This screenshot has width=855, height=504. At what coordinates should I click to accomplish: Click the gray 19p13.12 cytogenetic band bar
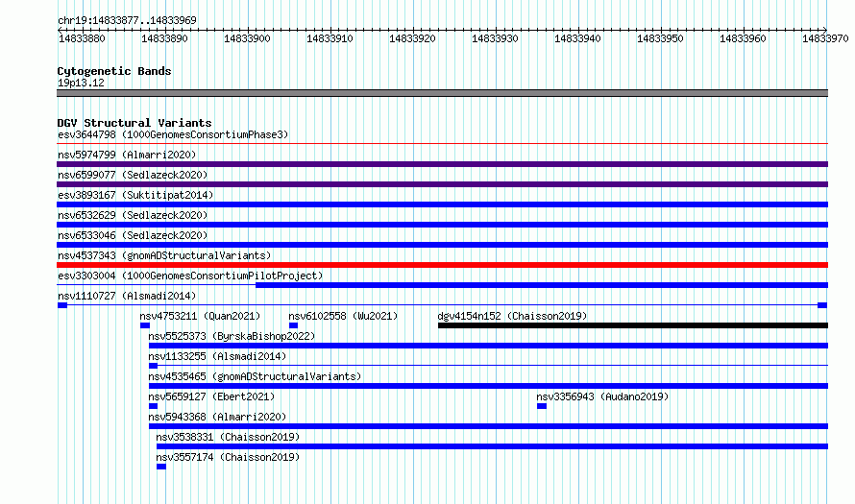(442, 93)
